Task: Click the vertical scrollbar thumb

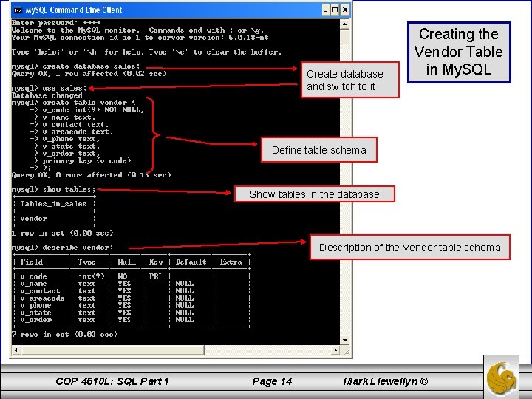Action: pos(344,37)
